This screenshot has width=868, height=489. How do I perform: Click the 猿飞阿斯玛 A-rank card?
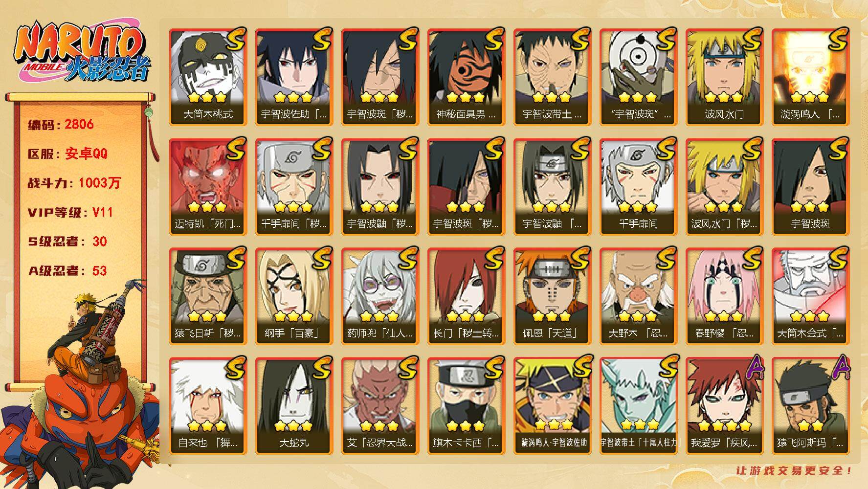point(810,405)
